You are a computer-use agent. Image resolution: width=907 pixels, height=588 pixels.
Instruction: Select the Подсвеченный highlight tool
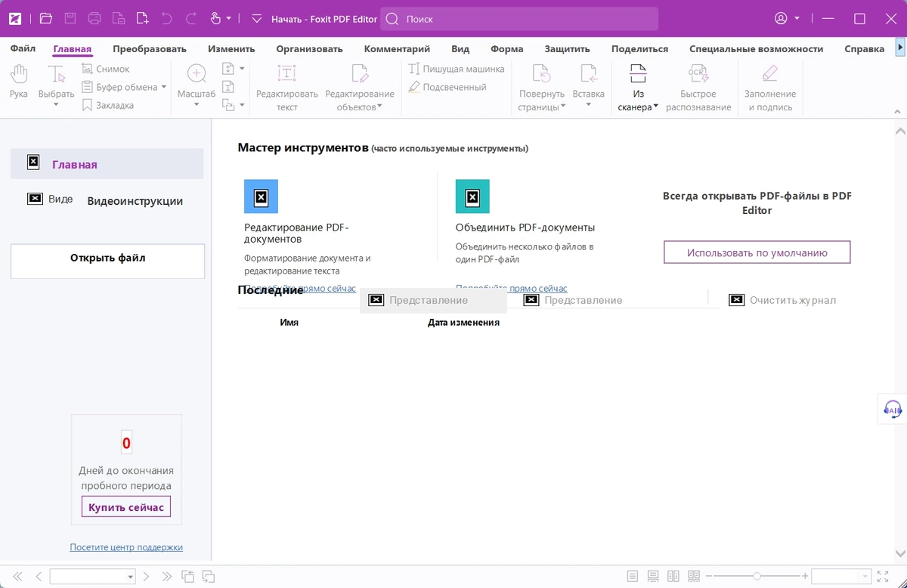[x=447, y=87]
